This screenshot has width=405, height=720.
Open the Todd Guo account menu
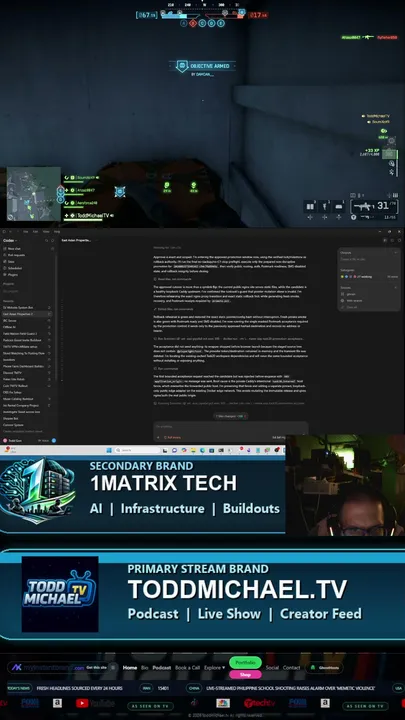tap(12, 440)
